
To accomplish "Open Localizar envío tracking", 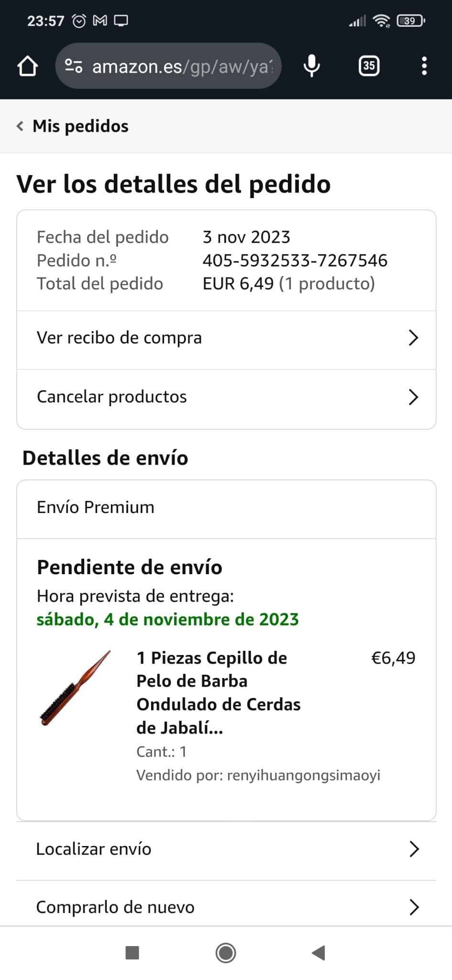I will tap(94, 849).
